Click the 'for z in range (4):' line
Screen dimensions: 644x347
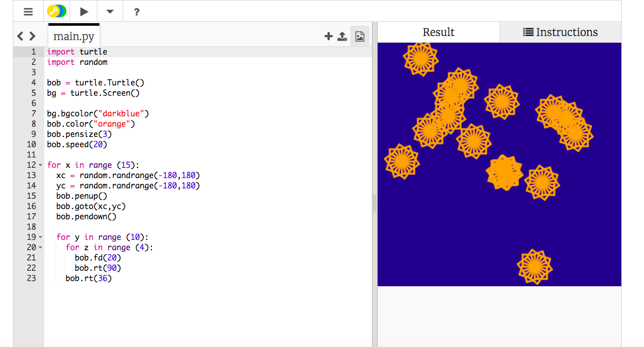click(x=110, y=247)
